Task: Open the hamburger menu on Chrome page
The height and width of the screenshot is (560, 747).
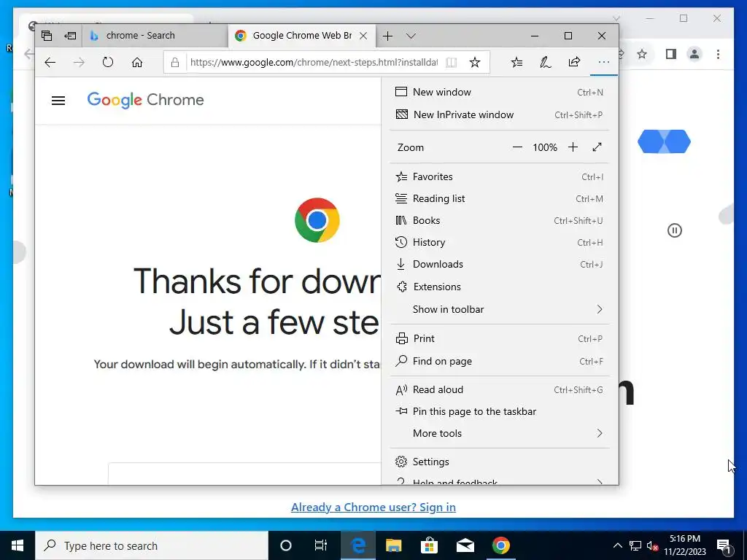Action: (x=58, y=101)
